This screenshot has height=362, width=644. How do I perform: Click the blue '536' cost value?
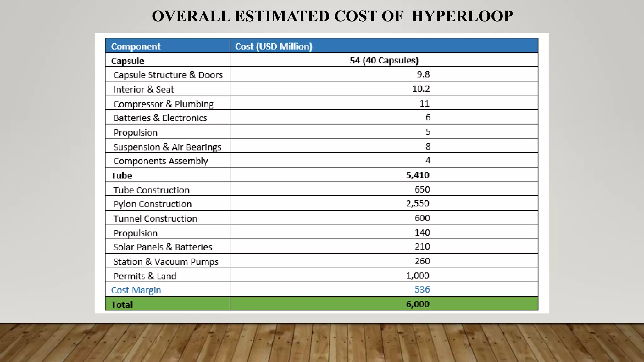[422, 289]
